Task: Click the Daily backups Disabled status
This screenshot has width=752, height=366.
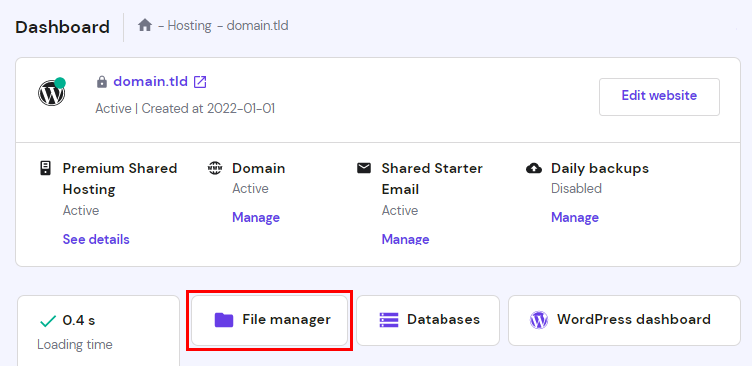Action: point(576,189)
